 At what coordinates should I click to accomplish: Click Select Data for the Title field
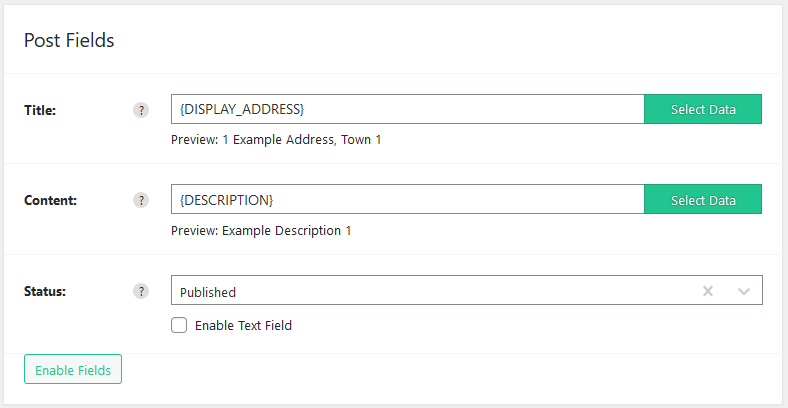(x=703, y=109)
